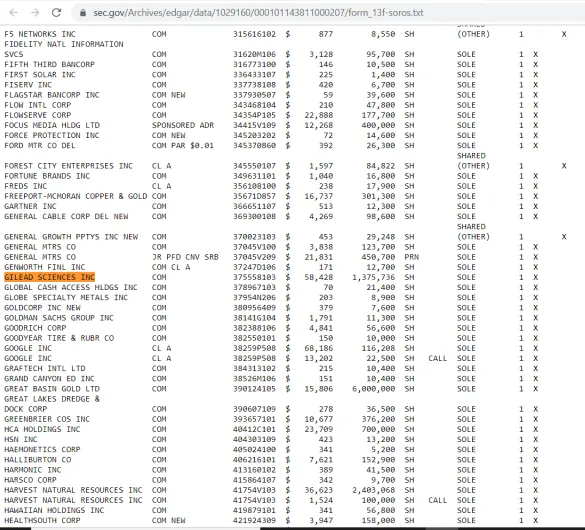The height and width of the screenshot is (530, 585).
Task: Click GOODRICH CORP company name
Action: point(35,328)
